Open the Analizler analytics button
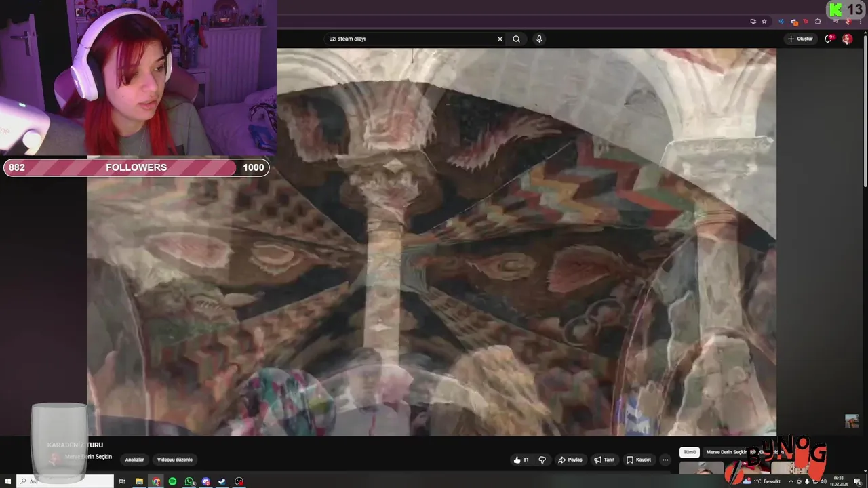Screen dimensions: 868x488 134,460
